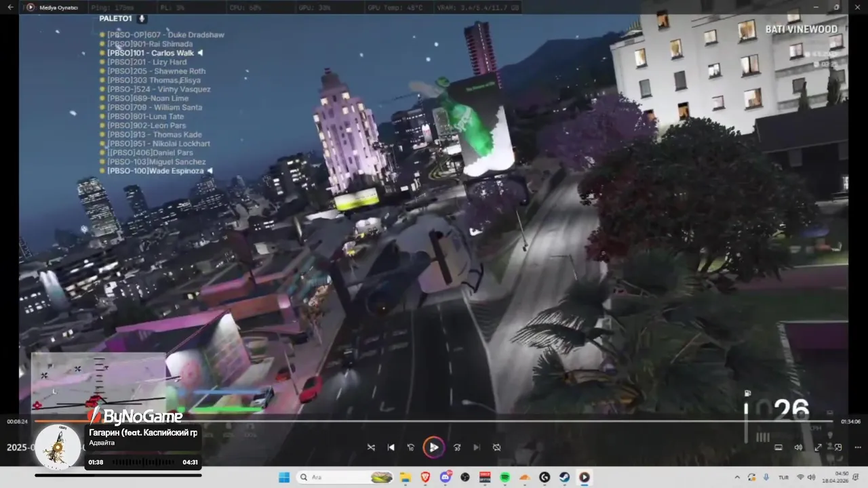Expand the system tray hidden icons chevron
Viewport: 868px width, 488px height.
pos(737,477)
